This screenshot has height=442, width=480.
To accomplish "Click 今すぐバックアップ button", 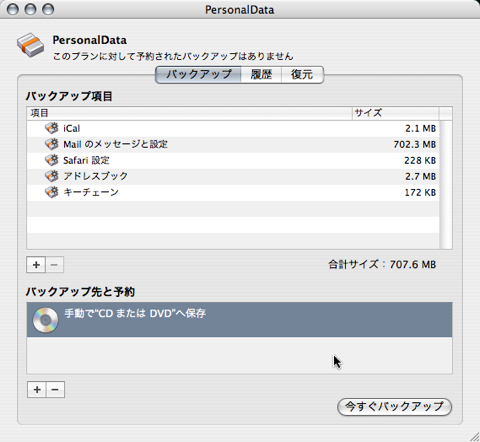I will point(394,407).
